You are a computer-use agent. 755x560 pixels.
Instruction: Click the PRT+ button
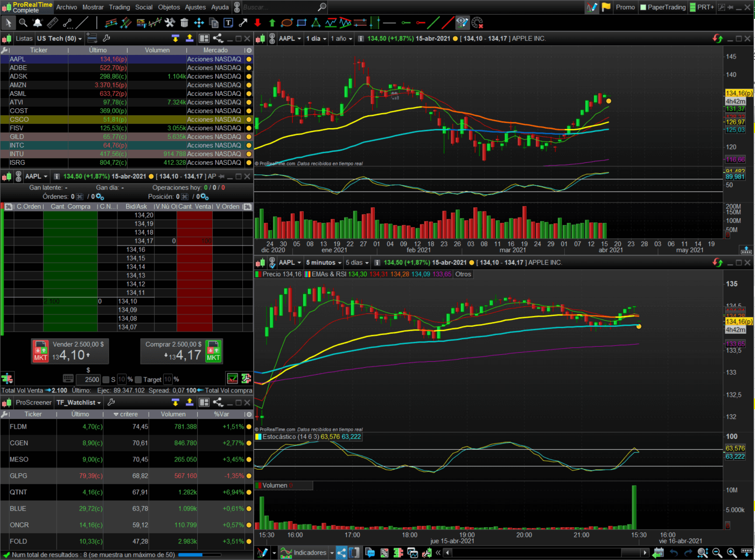tap(702, 7)
